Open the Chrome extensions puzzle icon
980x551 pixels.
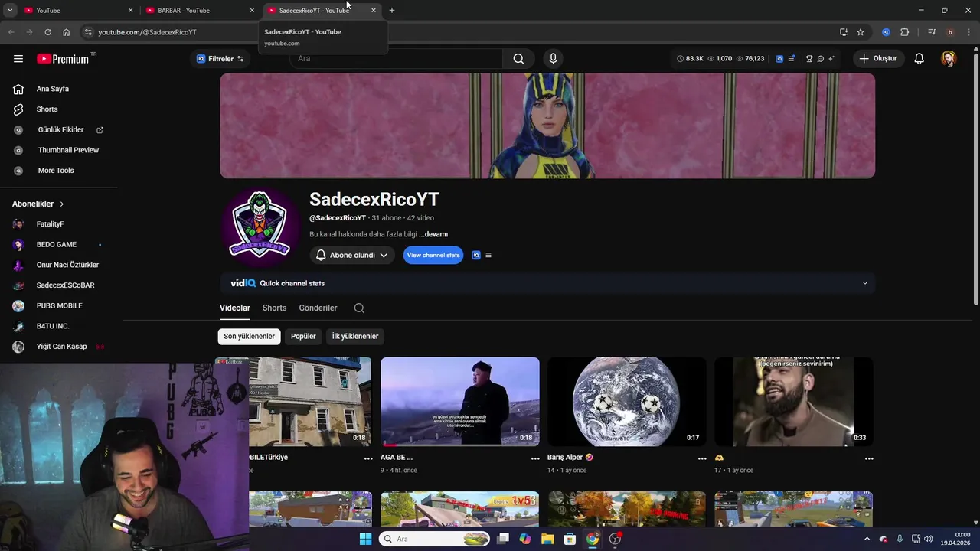click(x=904, y=32)
